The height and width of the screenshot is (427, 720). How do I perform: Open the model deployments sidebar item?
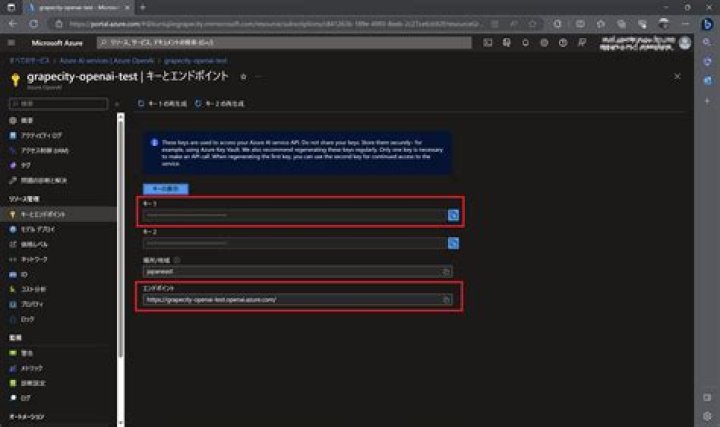pyautogui.click(x=44, y=229)
